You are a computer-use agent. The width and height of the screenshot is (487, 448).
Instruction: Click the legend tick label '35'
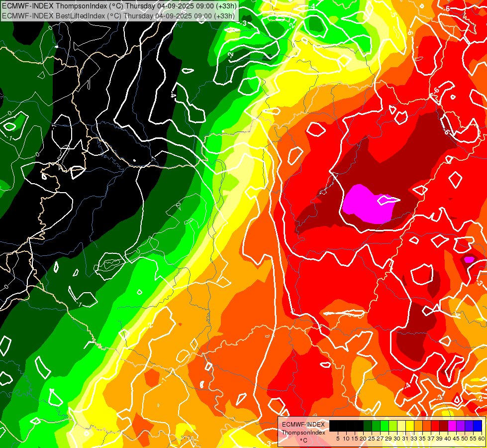pos(422,439)
